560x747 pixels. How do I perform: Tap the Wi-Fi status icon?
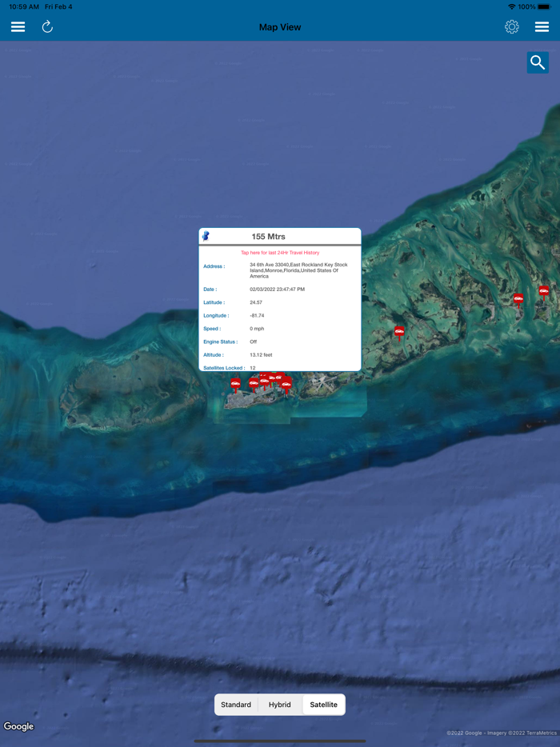pyautogui.click(x=512, y=6)
